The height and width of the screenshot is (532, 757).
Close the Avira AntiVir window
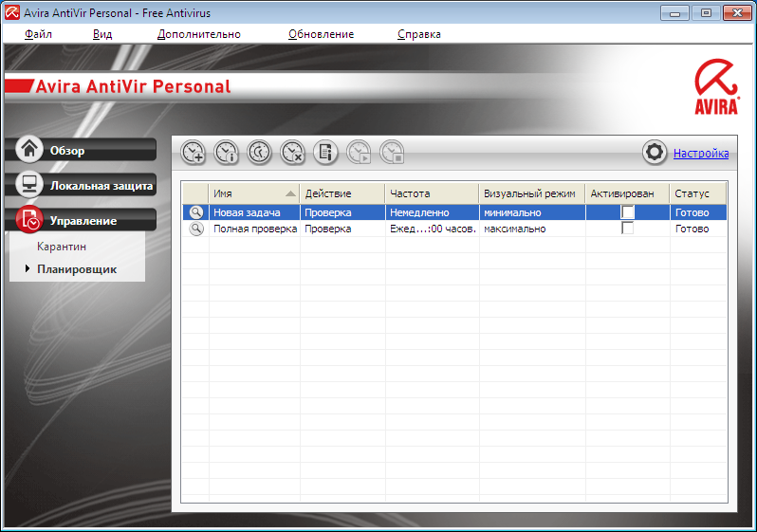tap(737, 13)
